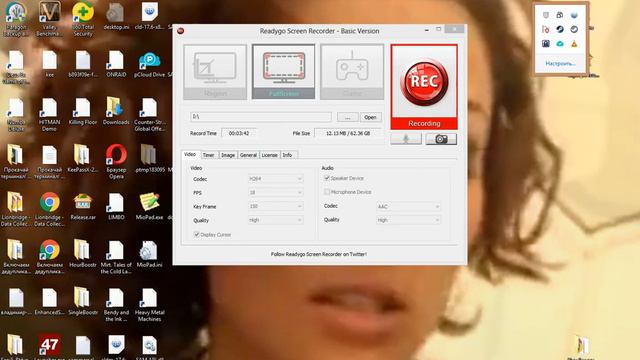Click the VLC cone tray icon
This screenshot has width=640, height=360.
574,43
